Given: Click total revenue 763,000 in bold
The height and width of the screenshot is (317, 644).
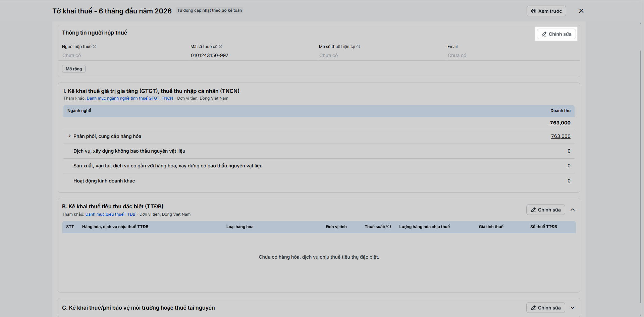Looking at the screenshot, I should pos(560,123).
